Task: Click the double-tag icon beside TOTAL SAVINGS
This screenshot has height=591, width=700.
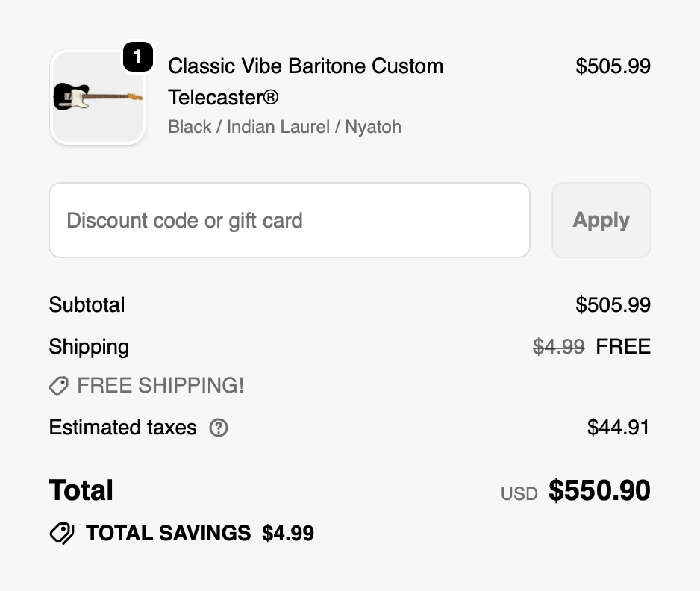Action: point(62,533)
